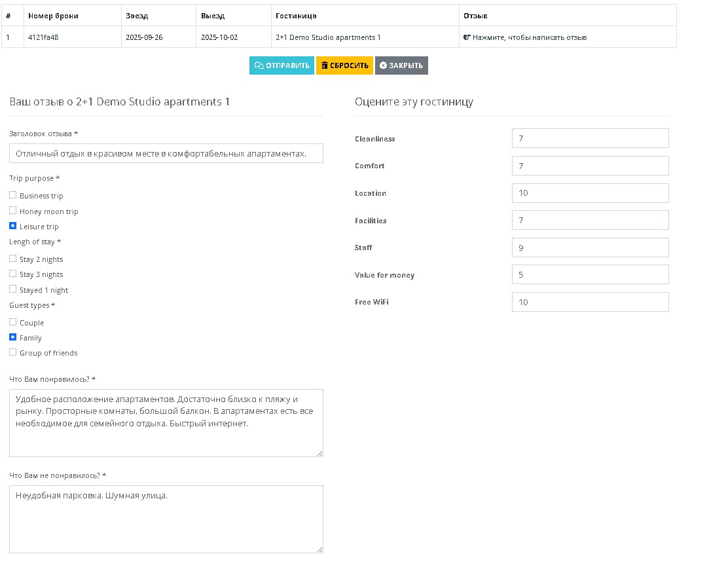Viewport: 728px width, 573px height.
Task: Select Leisure trip radio button
Action: (13, 226)
